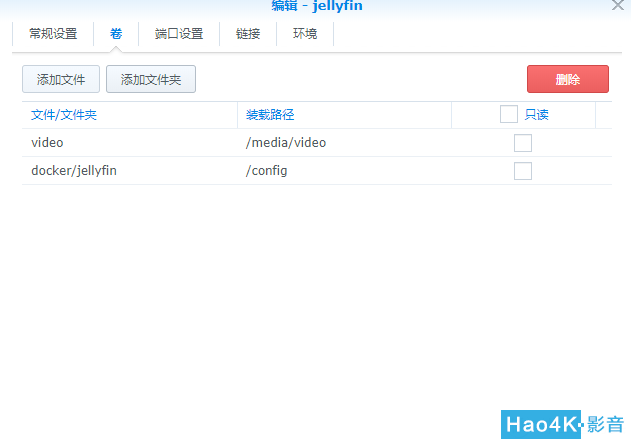Enable read-only for the docker/jellyfin row
The image size is (631, 443).
(523, 171)
